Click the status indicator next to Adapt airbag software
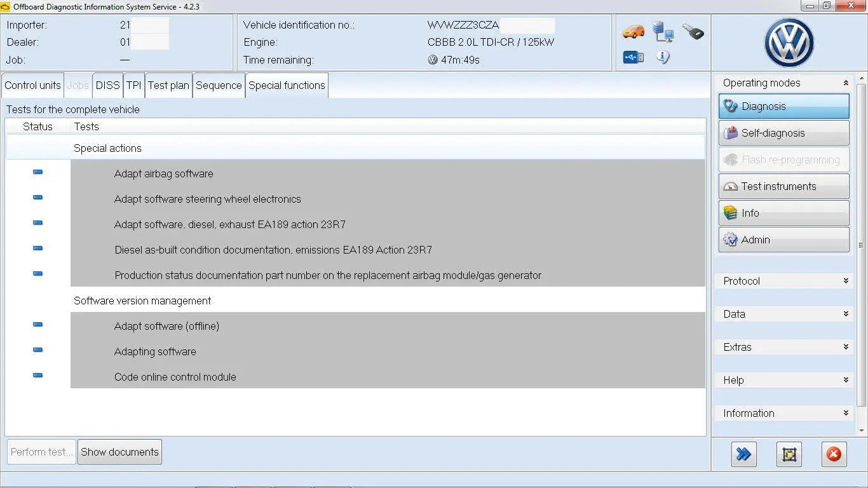 click(37, 172)
